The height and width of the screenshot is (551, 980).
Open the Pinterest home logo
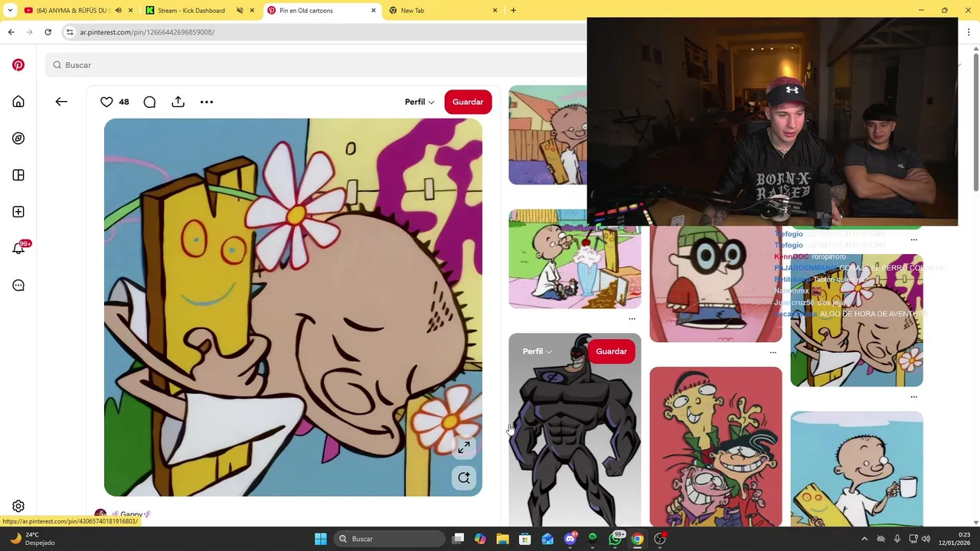tap(18, 65)
